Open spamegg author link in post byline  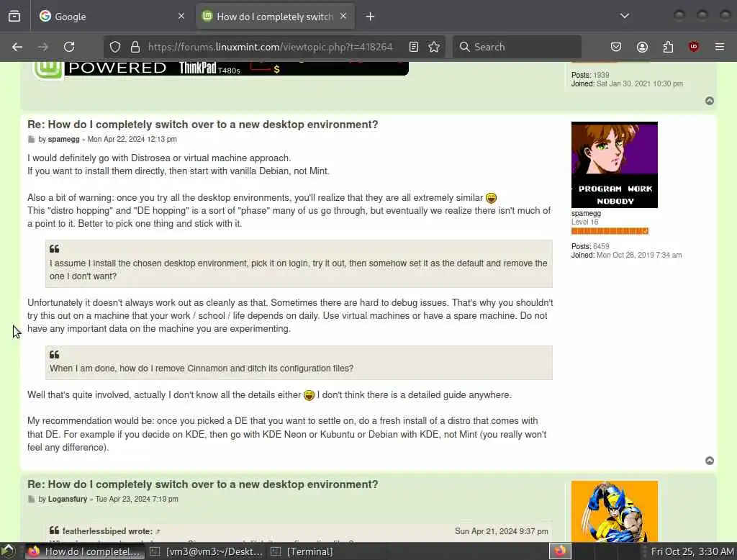click(63, 139)
